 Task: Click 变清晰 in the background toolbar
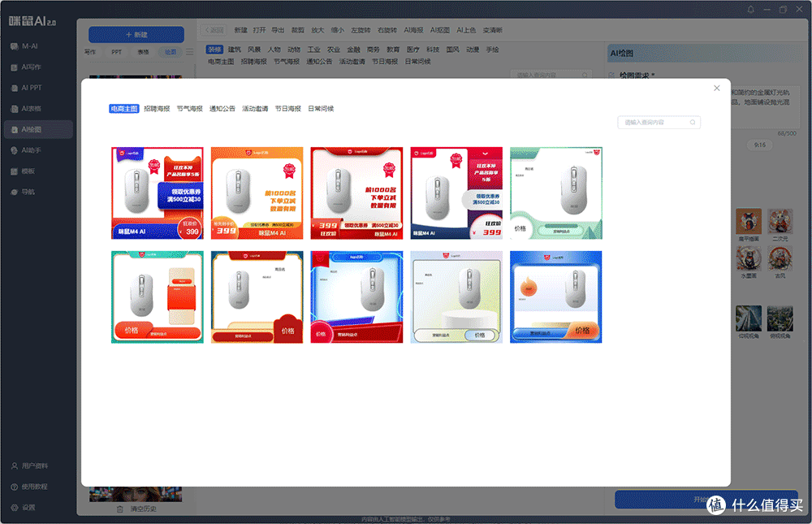[493, 30]
